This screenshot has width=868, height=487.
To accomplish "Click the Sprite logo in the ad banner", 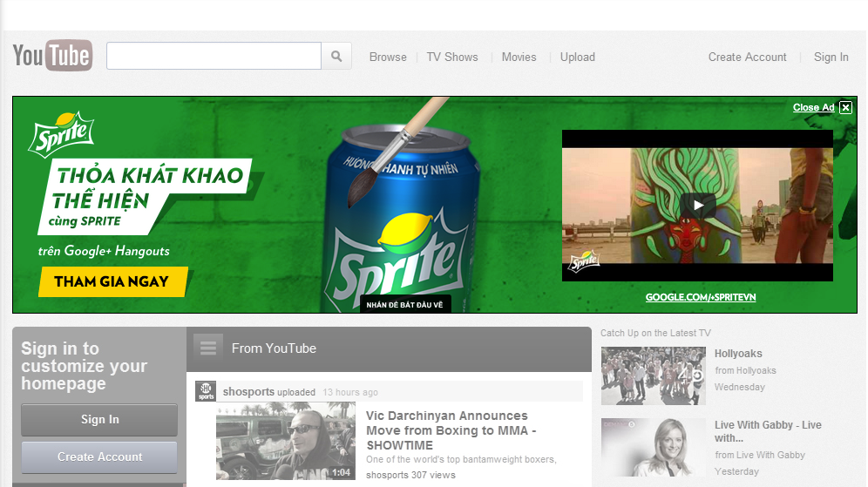I will (61, 134).
